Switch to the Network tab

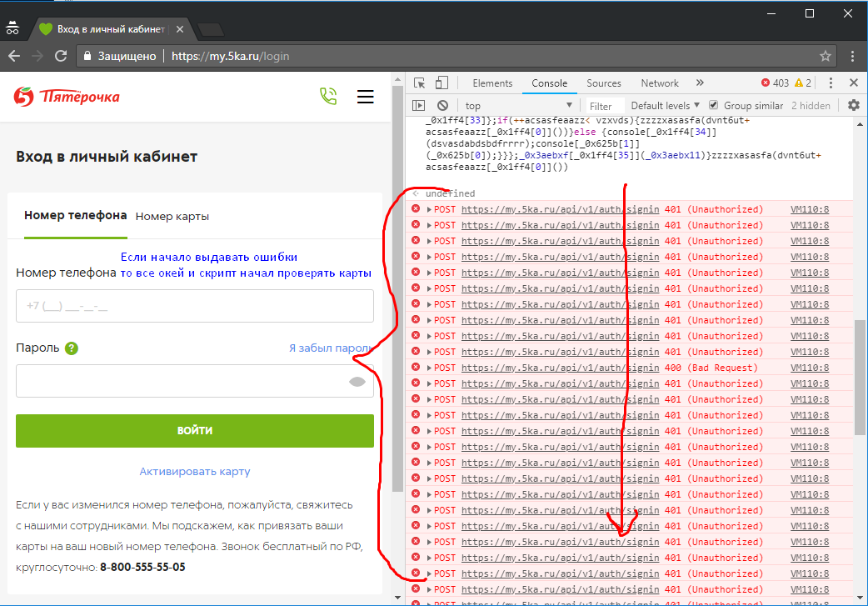click(659, 83)
